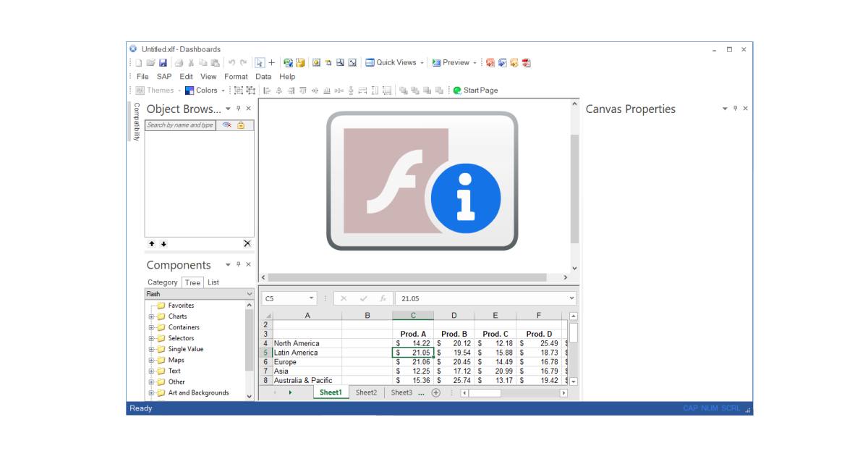Expand the Containers folder node
The image size is (868, 454).
[152, 327]
